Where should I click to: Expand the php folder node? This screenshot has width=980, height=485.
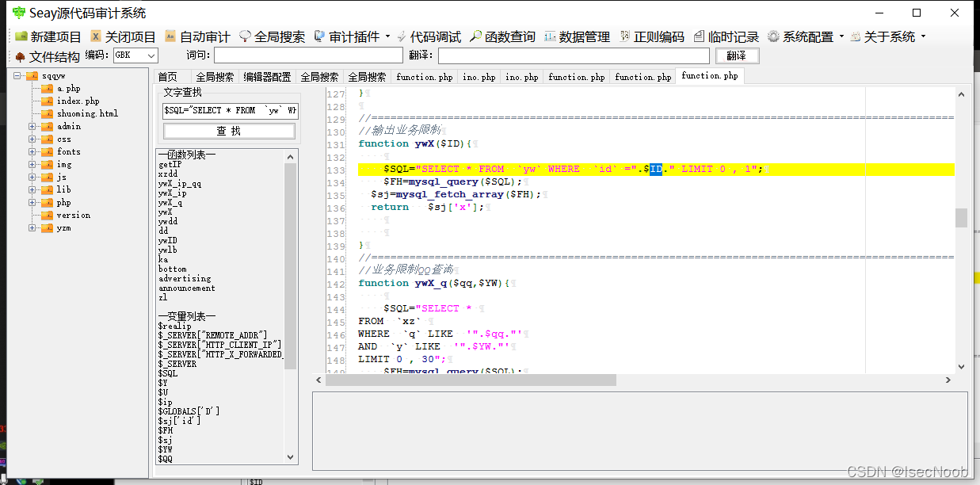coord(32,202)
